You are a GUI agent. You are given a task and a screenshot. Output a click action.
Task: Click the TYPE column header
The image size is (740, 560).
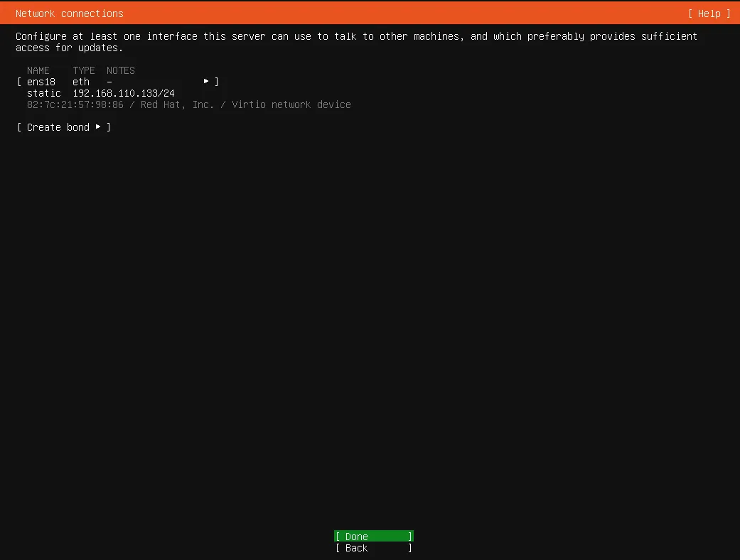click(x=83, y=70)
